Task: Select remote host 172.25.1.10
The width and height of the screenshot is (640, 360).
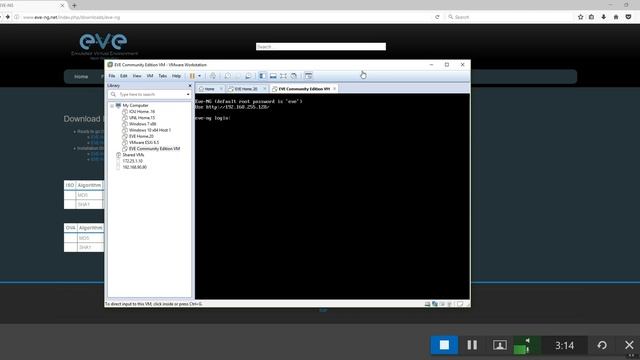Action: tap(132, 161)
